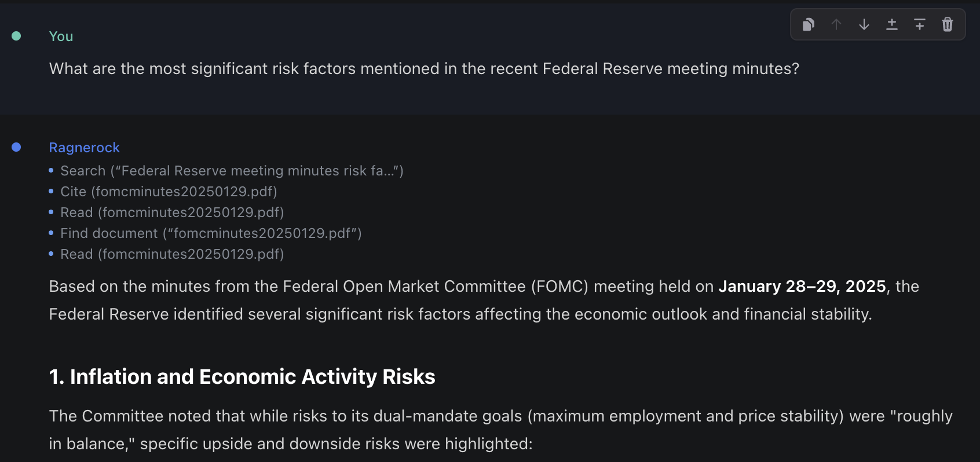Expand the first Read fomcminutes20250129.pdf step
Screen dimensions: 980x462
pos(172,212)
